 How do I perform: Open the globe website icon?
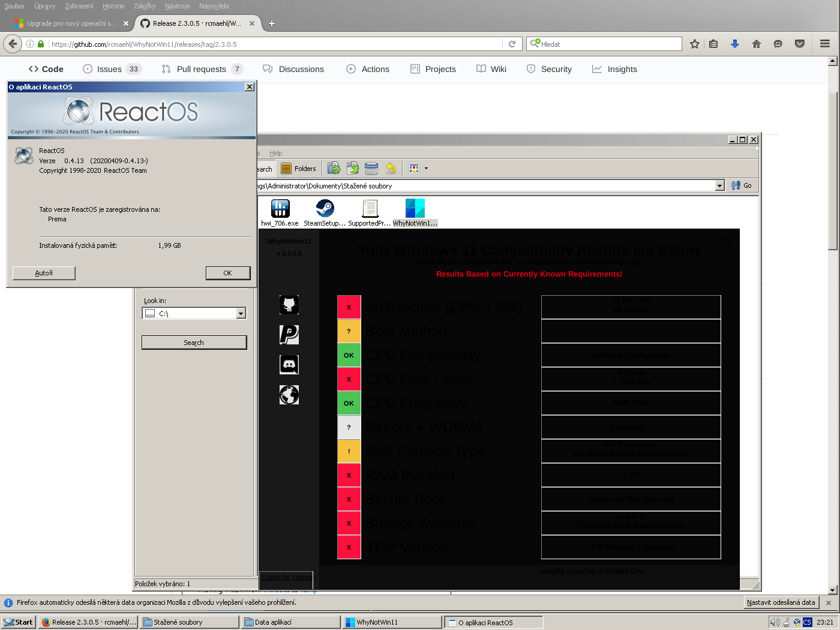tap(289, 395)
